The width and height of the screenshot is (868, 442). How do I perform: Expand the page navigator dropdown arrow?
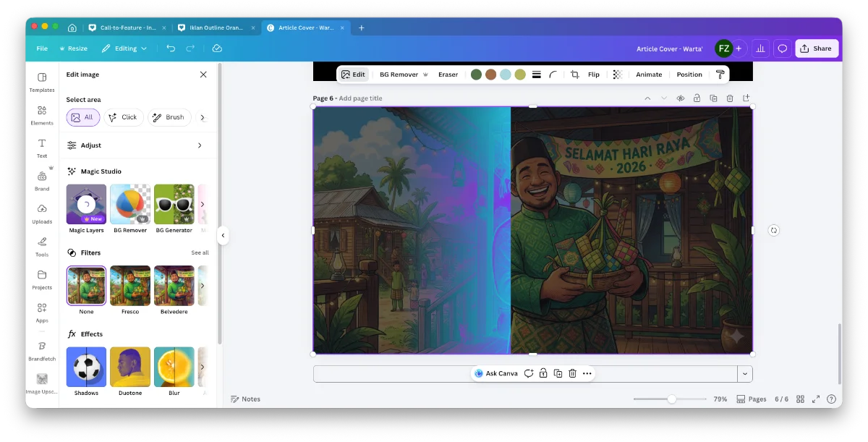(x=744, y=374)
